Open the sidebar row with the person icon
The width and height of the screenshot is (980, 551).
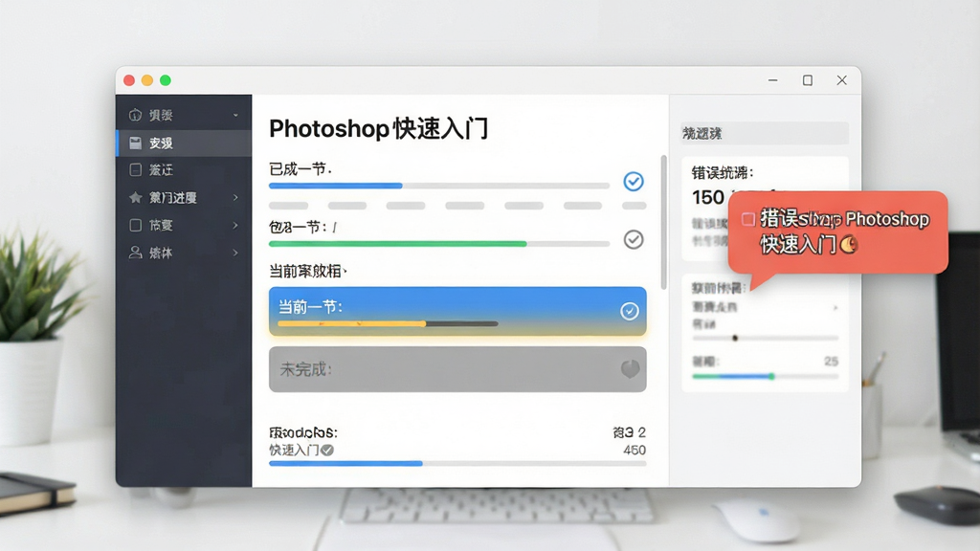point(184,253)
